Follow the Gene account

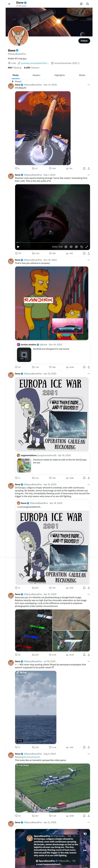pyautogui.click(x=84, y=41)
